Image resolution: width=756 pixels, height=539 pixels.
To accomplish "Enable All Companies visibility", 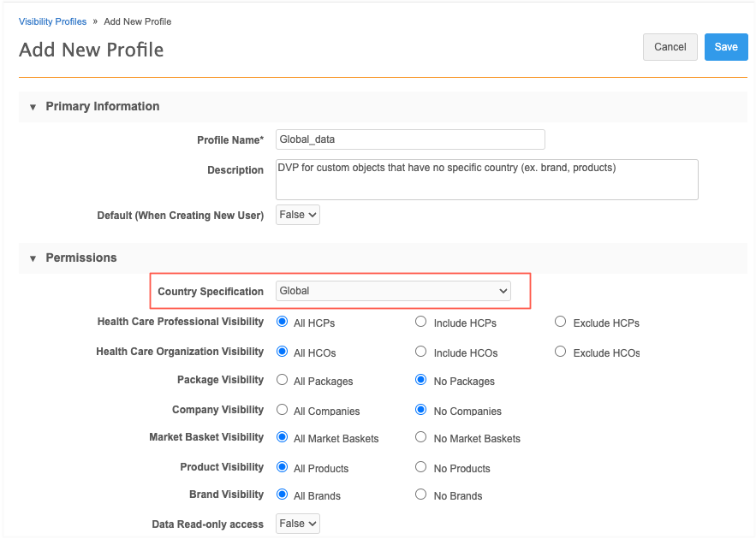I will click(x=282, y=410).
